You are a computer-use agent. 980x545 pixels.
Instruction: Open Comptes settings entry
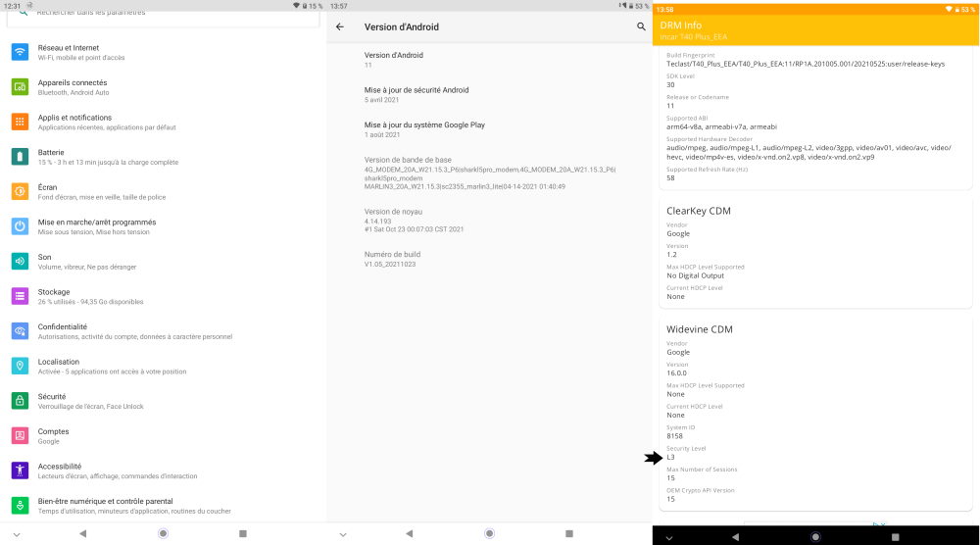click(x=163, y=436)
